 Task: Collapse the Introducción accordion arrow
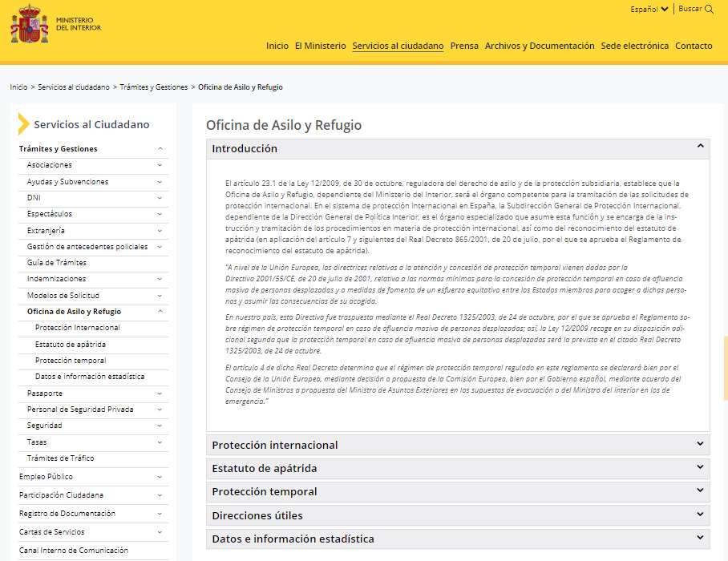700,146
